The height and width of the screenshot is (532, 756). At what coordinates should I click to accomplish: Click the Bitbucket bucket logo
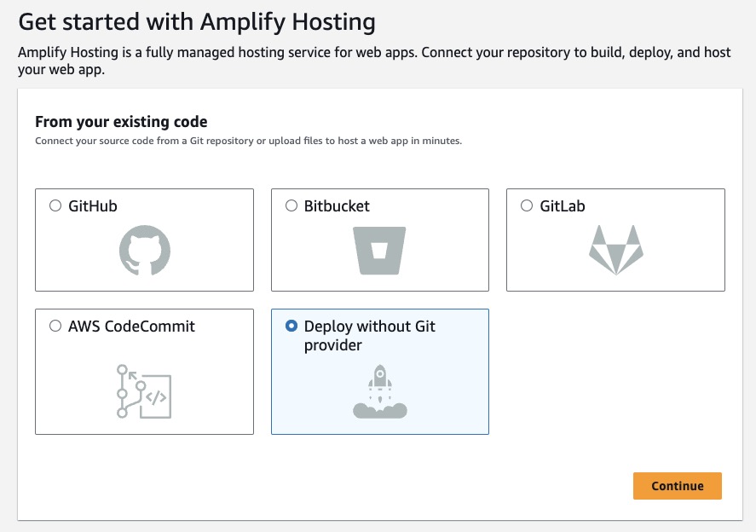click(x=380, y=251)
